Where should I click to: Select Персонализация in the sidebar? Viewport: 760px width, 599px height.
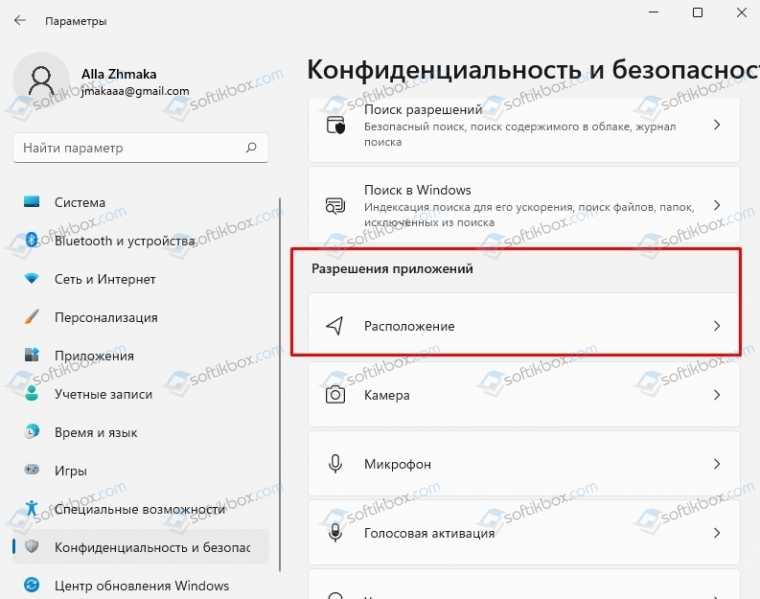point(141,317)
